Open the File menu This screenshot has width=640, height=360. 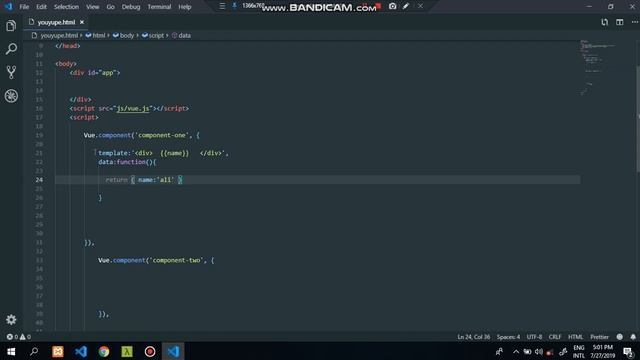(24, 7)
